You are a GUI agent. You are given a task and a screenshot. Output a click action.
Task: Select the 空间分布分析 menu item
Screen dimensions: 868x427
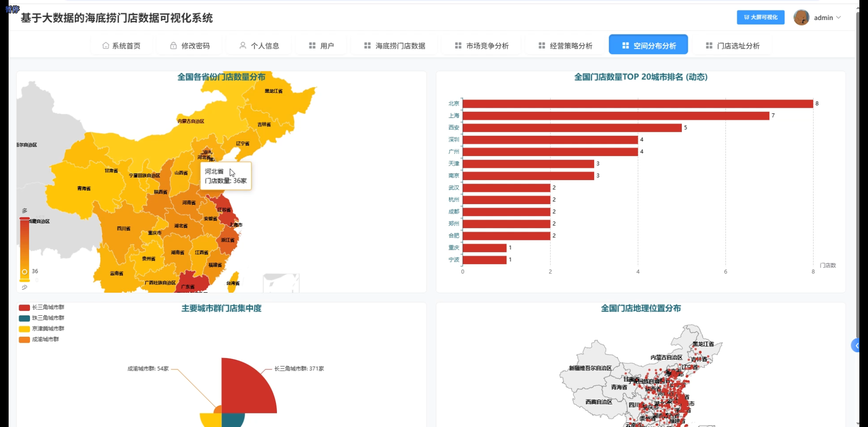[x=648, y=44]
